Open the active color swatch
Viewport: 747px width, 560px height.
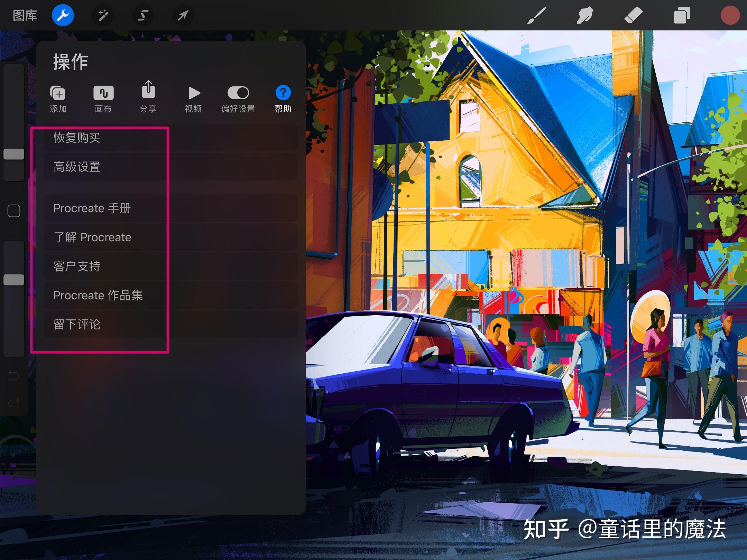(x=730, y=15)
